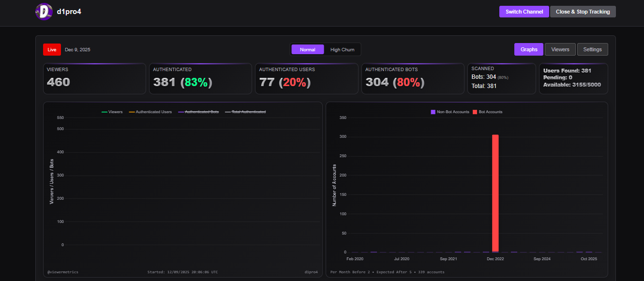This screenshot has width=644, height=281.
Task: Click Close & Stop Tracking button
Action: point(583,12)
